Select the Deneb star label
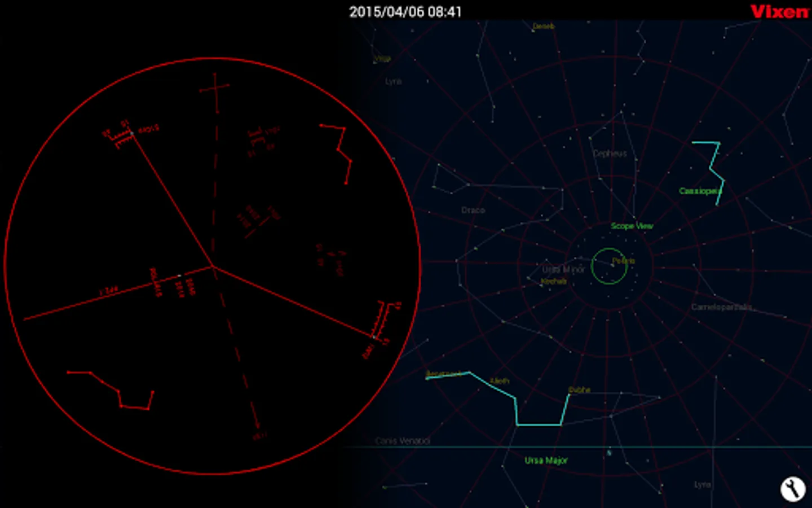The height and width of the screenshot is (508, 812). point(544,27)
